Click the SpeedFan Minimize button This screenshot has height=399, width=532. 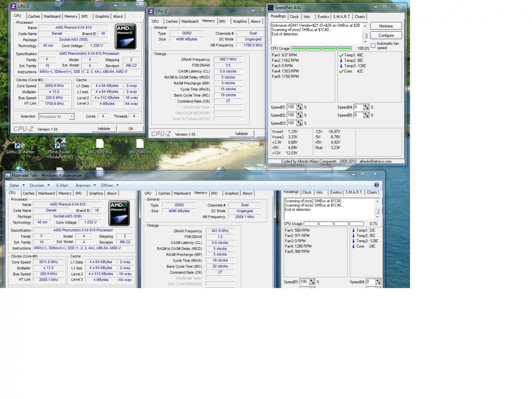pos(386,26)
